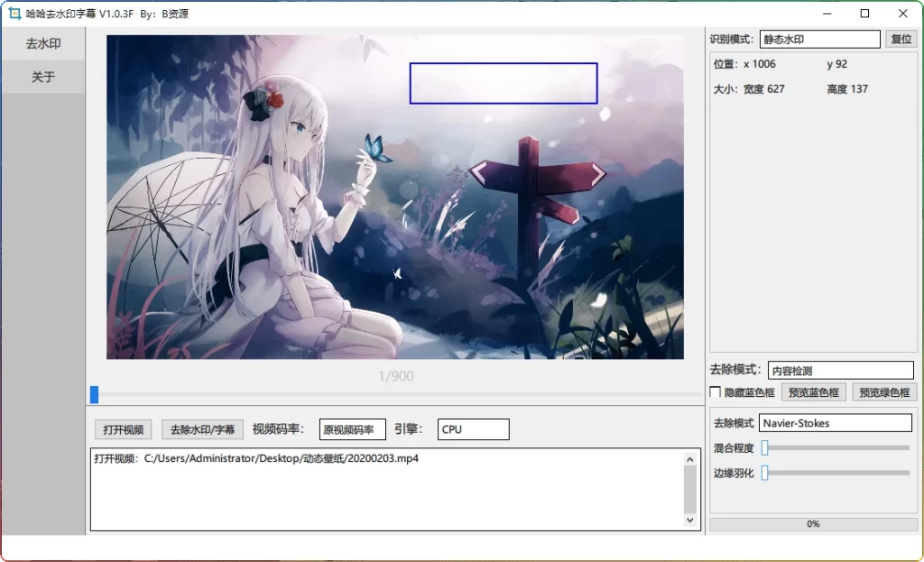Click the 打开视频 button
The image size is (924, 562).
point(123,429)
